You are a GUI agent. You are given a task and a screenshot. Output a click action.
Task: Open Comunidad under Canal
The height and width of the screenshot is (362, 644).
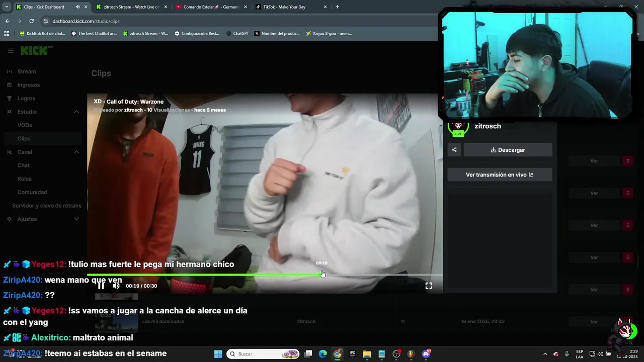(x=32, y=192)
